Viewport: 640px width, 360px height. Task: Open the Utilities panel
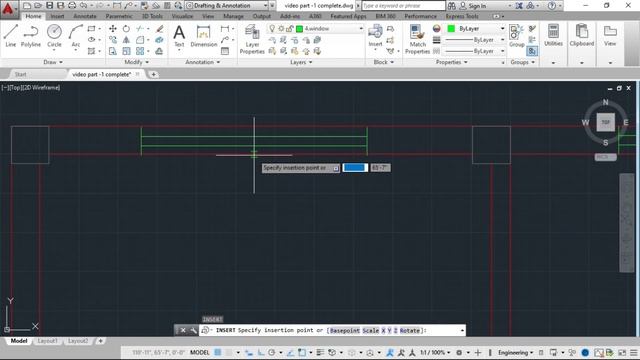tap(553, 35)
